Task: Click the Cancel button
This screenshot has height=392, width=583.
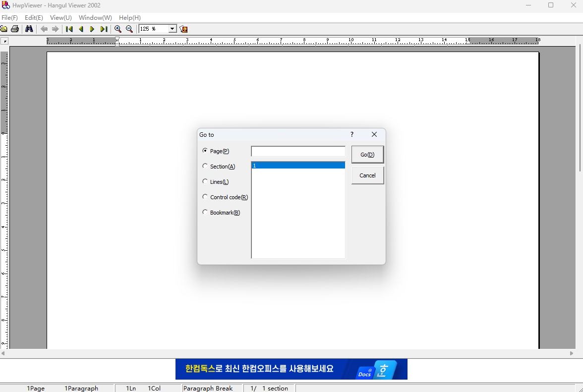Action: click(x=367, y=175)
